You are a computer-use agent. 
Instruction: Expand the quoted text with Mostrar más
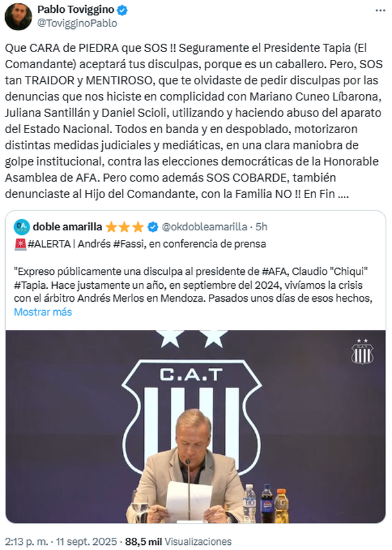click(42, 312)
